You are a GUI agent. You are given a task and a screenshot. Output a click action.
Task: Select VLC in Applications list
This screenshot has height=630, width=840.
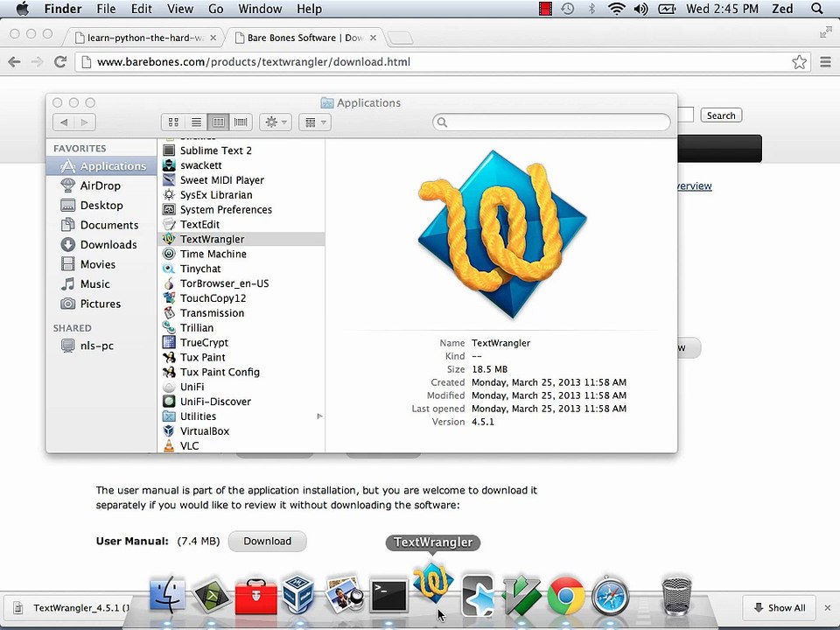point(241,445)
